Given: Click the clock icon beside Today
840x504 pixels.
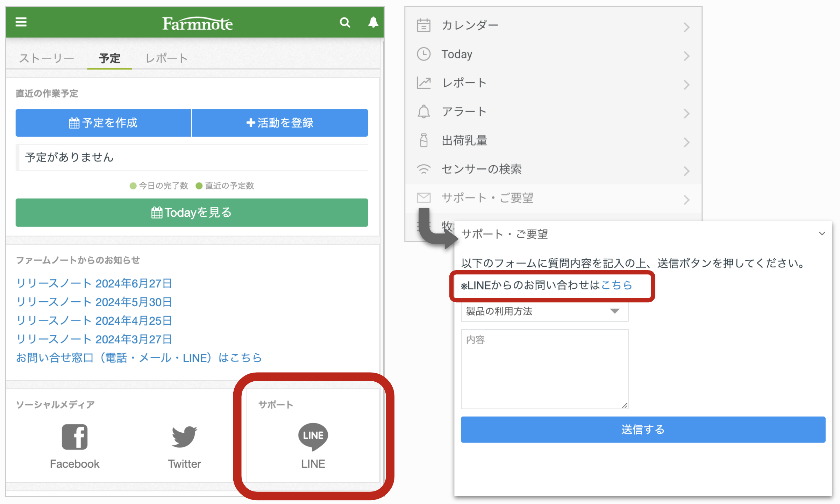Looking at the screenshot, I should click(423, 54).
